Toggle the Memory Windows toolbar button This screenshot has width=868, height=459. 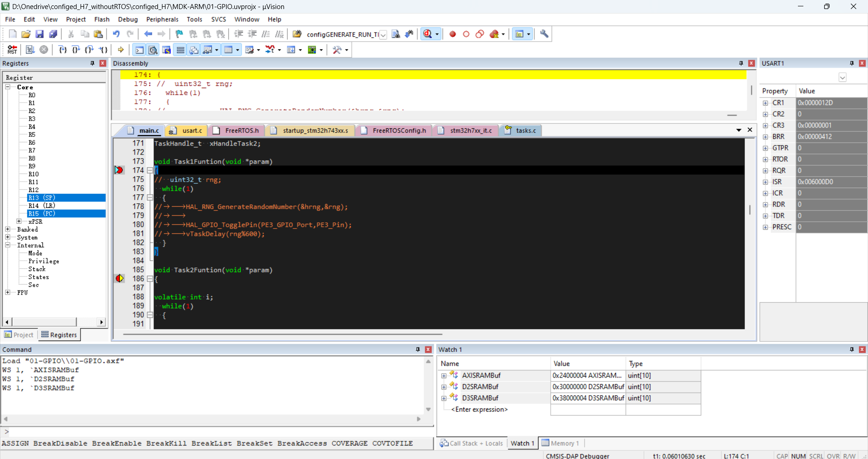[x=229, y=50]
